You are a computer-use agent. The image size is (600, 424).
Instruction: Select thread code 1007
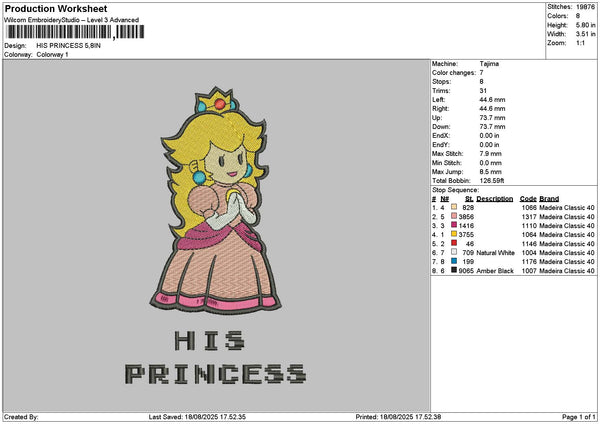click(x=529, y=271)
